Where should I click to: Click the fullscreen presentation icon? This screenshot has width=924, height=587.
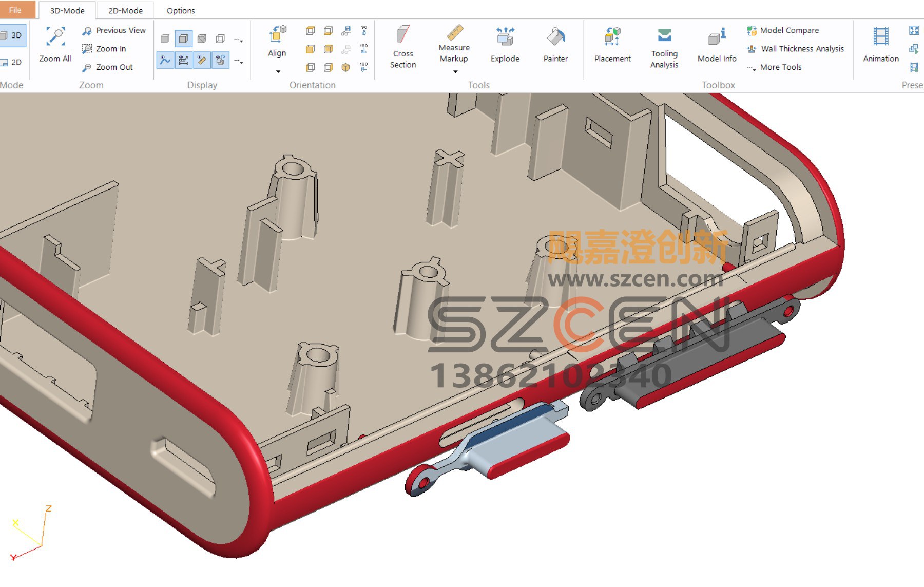coord(914,30)
